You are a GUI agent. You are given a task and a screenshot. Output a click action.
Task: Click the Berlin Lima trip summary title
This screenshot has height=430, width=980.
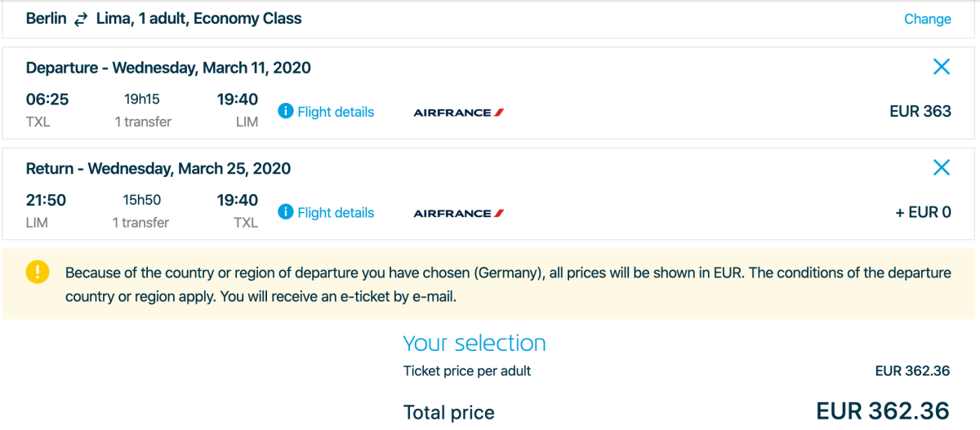163,19
